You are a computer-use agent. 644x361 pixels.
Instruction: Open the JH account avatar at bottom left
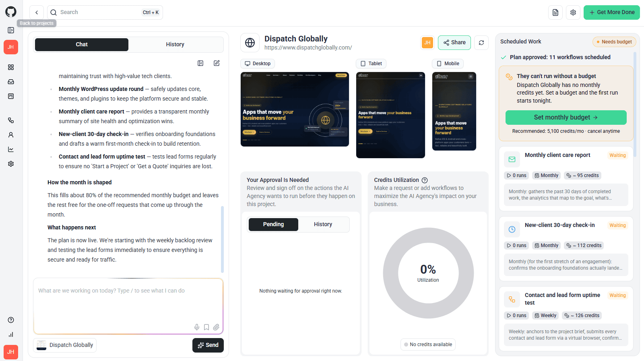click(x=11, y=352)
